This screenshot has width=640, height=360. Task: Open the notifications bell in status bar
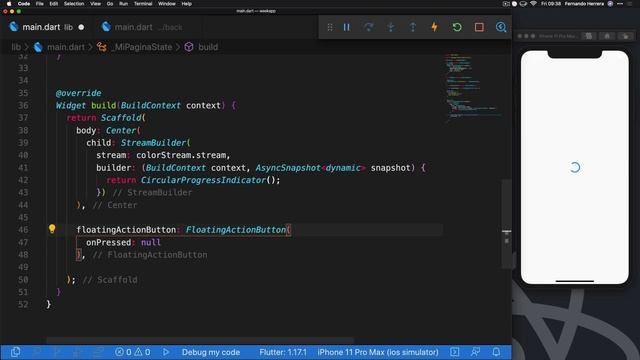coord(496,352)
